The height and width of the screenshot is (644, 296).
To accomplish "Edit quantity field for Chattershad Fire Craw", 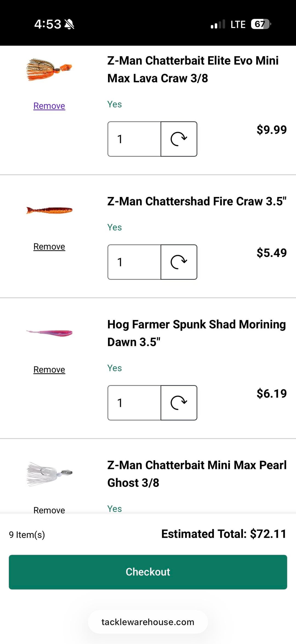I will pyautogui.click(x=134, y=262).
